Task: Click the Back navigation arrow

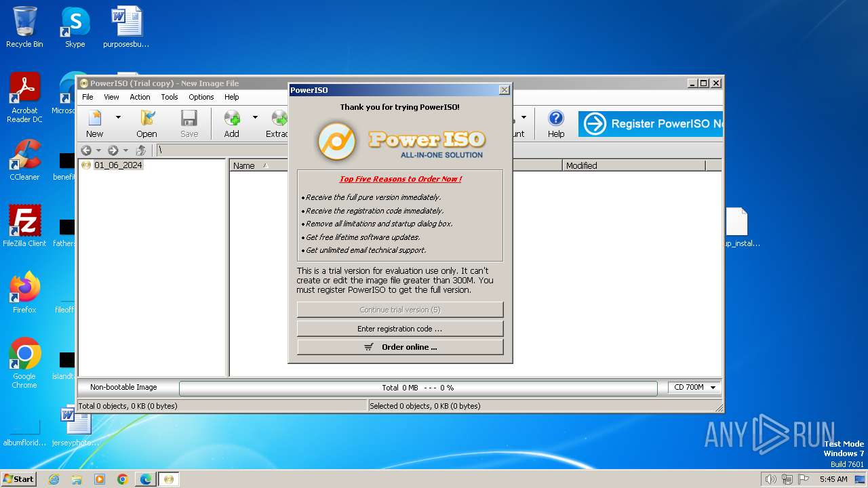Action: coord(86,150)
